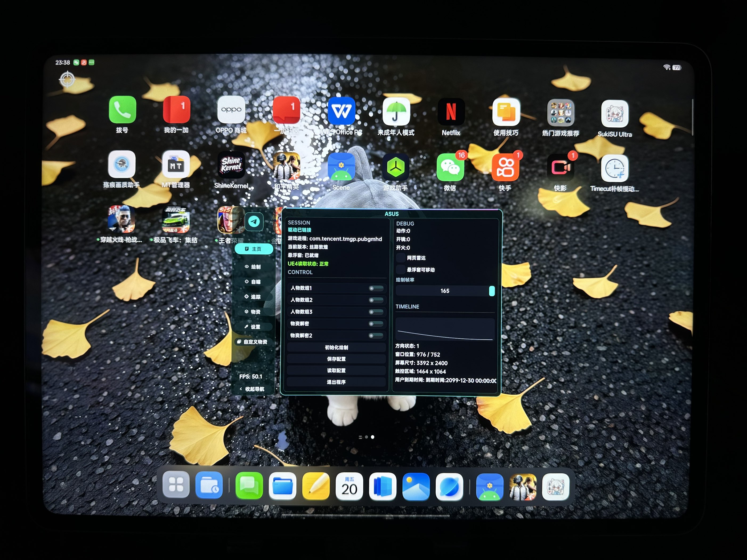Open SukiSU Ultra app icon
The image size is (747, 560).
[614, 114]
